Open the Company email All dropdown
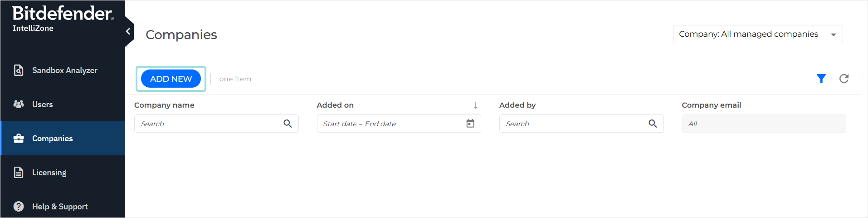 pyautogui.click(x=764, y=124)
